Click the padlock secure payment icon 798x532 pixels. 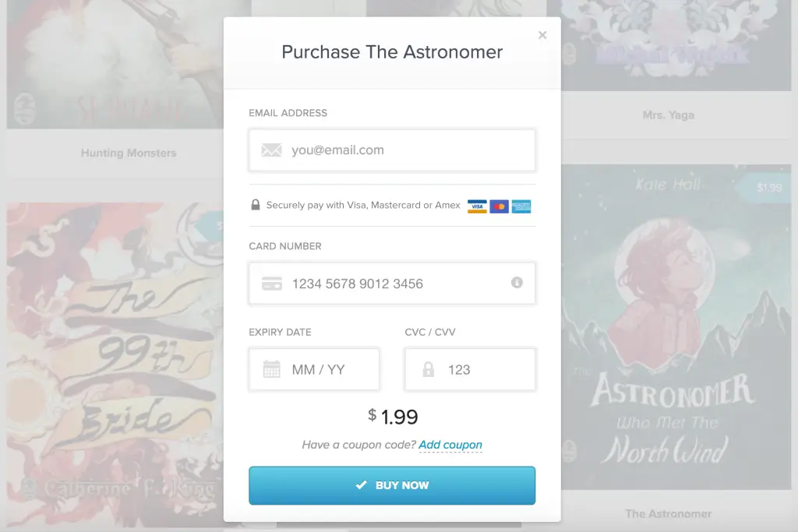pyautogui.click(x=256, y=206)
